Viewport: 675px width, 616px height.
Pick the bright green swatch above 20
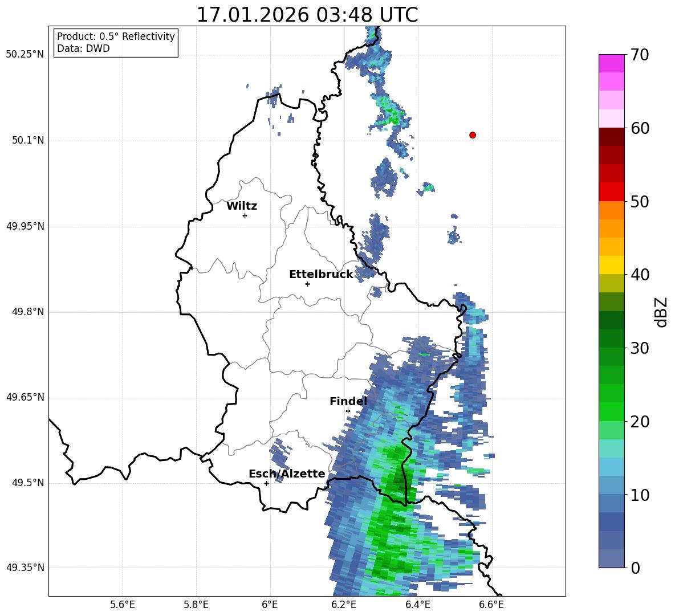(x=612, y=411)
